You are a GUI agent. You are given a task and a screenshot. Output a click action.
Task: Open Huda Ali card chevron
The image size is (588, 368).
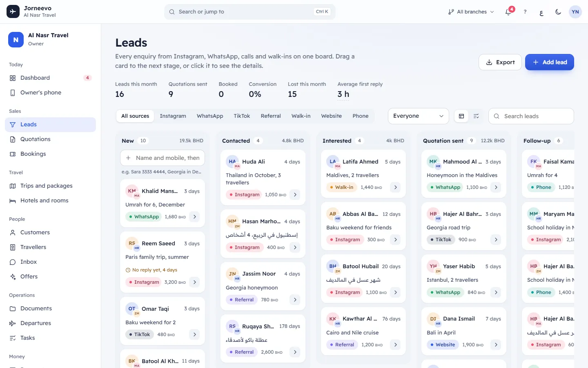click(295, 195)
